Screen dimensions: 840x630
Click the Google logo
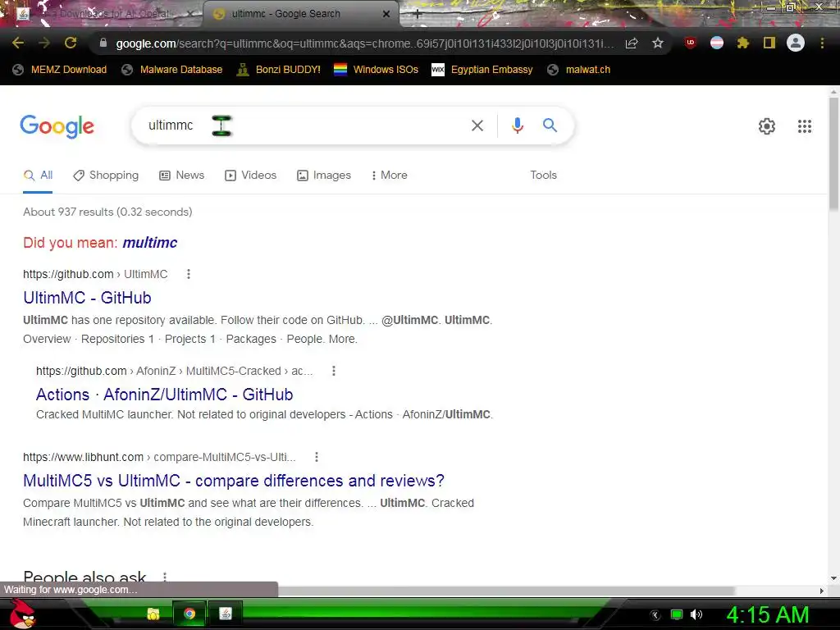point(57,126)
